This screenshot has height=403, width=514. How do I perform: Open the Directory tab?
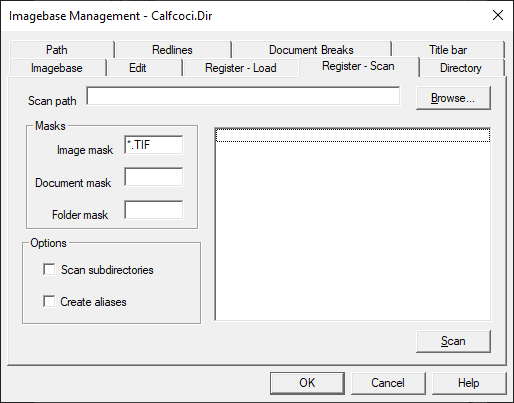tap(462, 68)
